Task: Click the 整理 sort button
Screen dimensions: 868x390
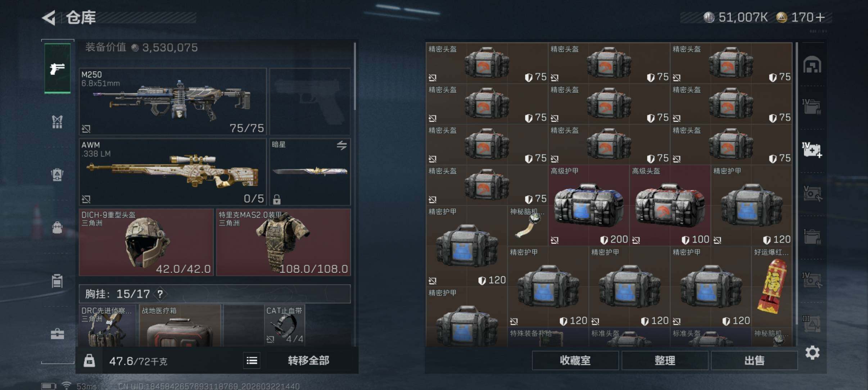Action: tap(665, 360)
